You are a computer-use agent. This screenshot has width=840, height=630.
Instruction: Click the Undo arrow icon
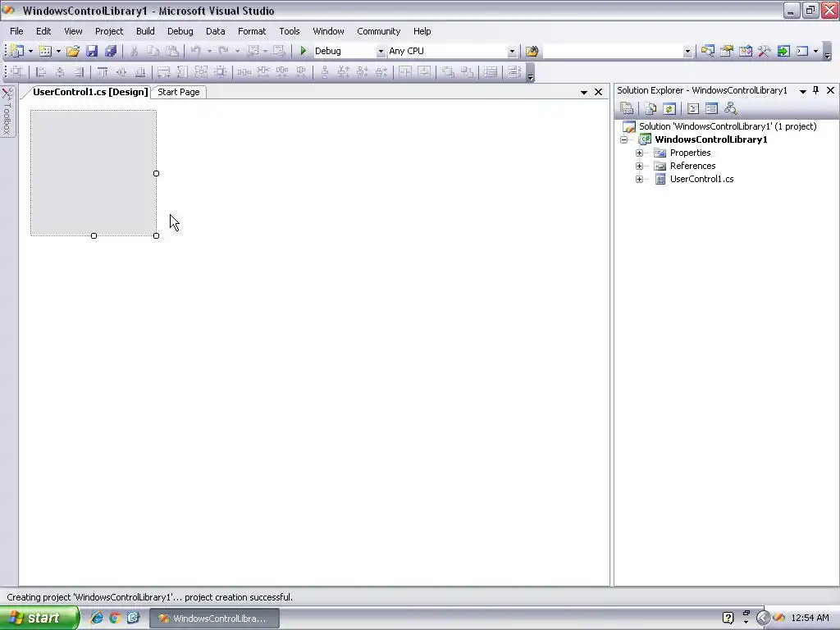(195, 51)
